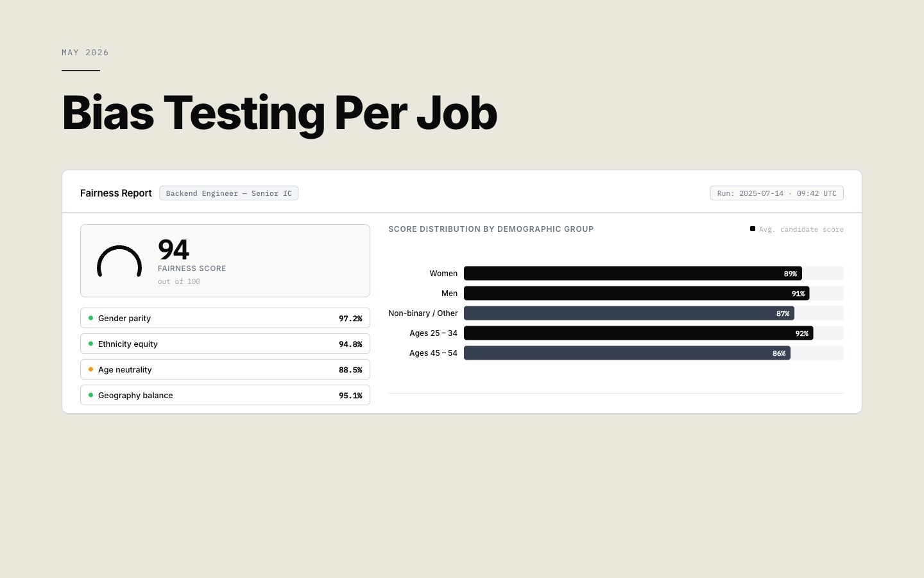Click the Run: 2025-07-14 timestamp badge
The width and height of the screenshot is (924, 578).
[x=776, y=193]
